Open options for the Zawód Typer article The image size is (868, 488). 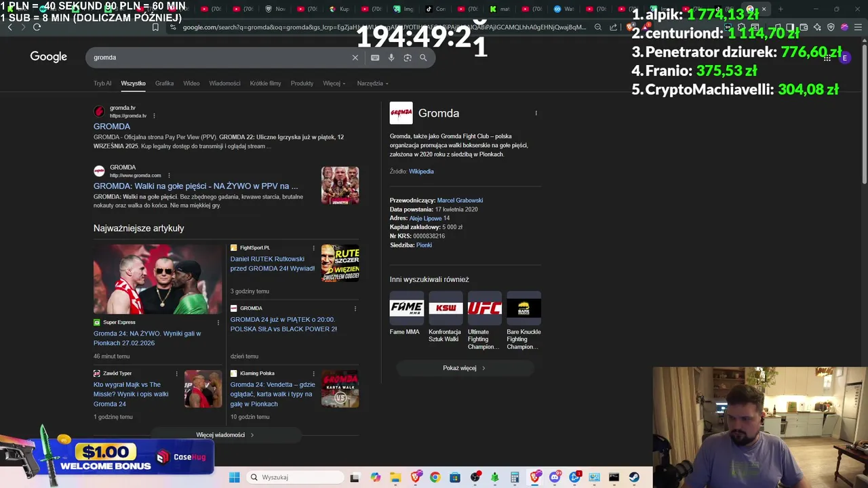coord(176,373)
